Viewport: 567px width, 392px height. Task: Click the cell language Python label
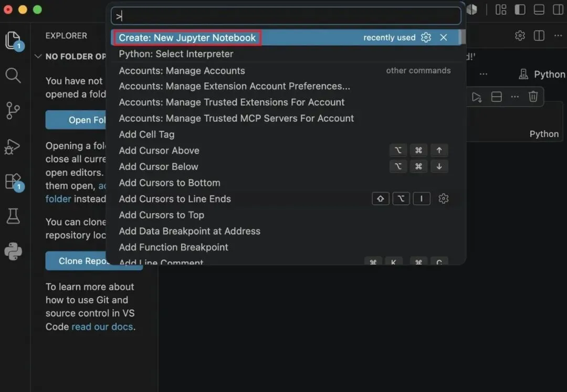point(544,134)
